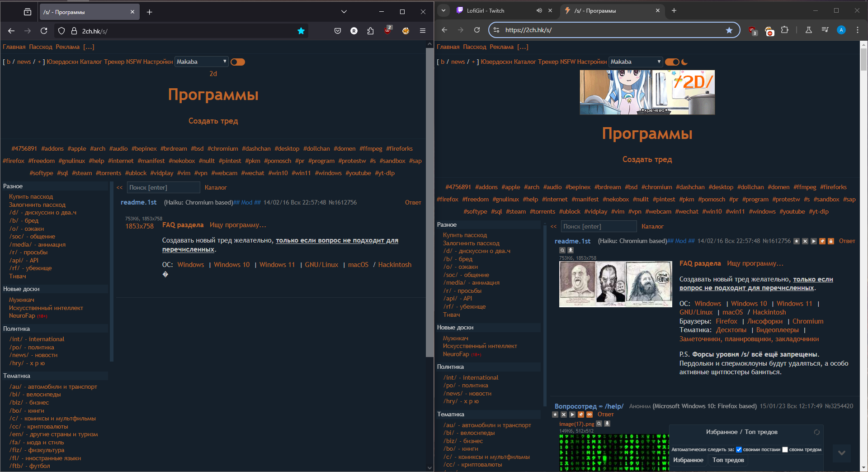
Task: Open the Chrome three-dot menu
Action: [858, 30]
